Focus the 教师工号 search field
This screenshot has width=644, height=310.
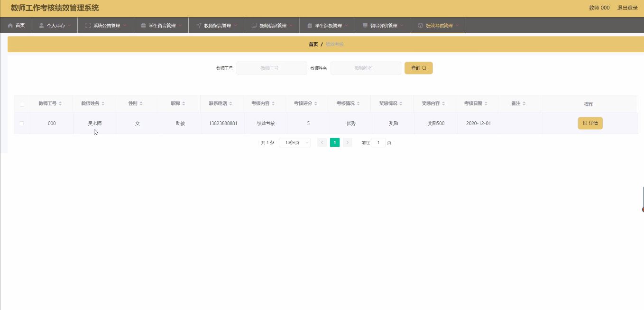tap(272, 68)
